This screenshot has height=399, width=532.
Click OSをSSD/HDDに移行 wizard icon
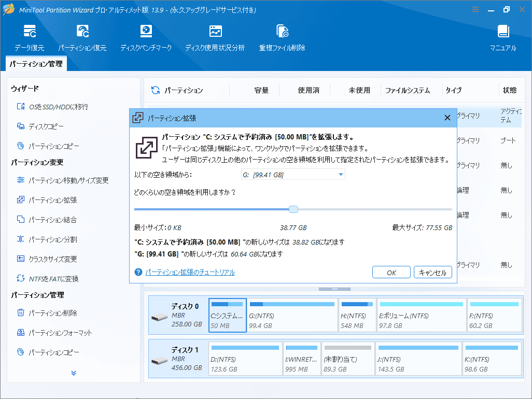[21, 106]
